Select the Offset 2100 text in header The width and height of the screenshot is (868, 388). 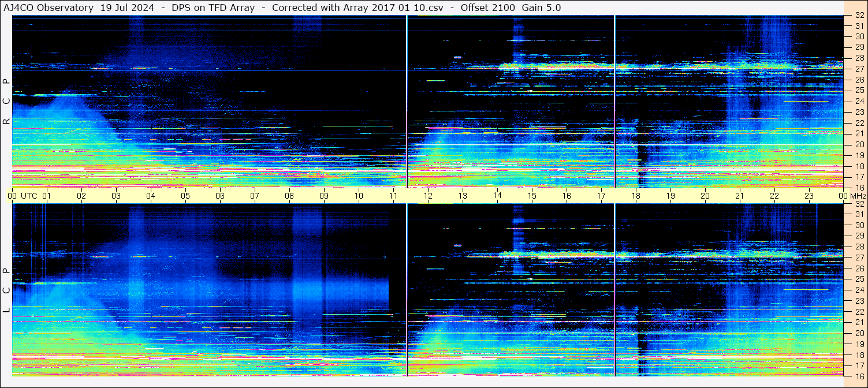click(x=488, y=8)
